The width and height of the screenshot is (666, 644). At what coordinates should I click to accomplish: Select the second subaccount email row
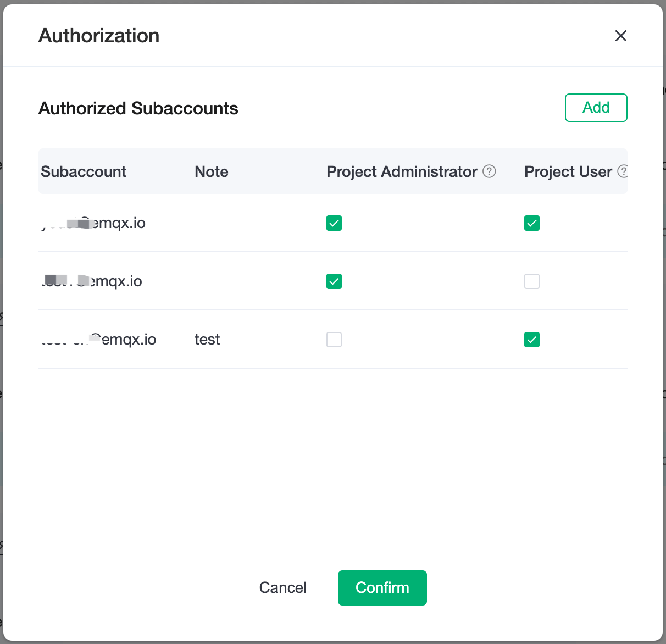click(x=92, y=281)
